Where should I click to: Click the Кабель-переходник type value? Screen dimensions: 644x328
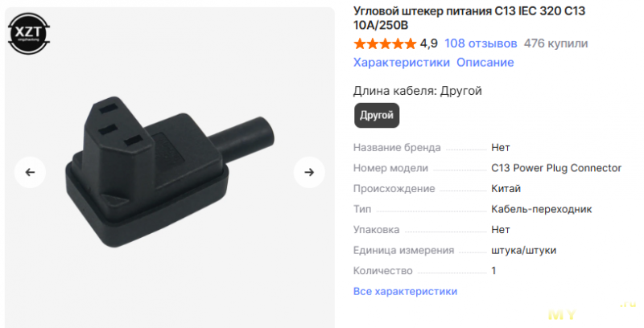tap(541, 209)
